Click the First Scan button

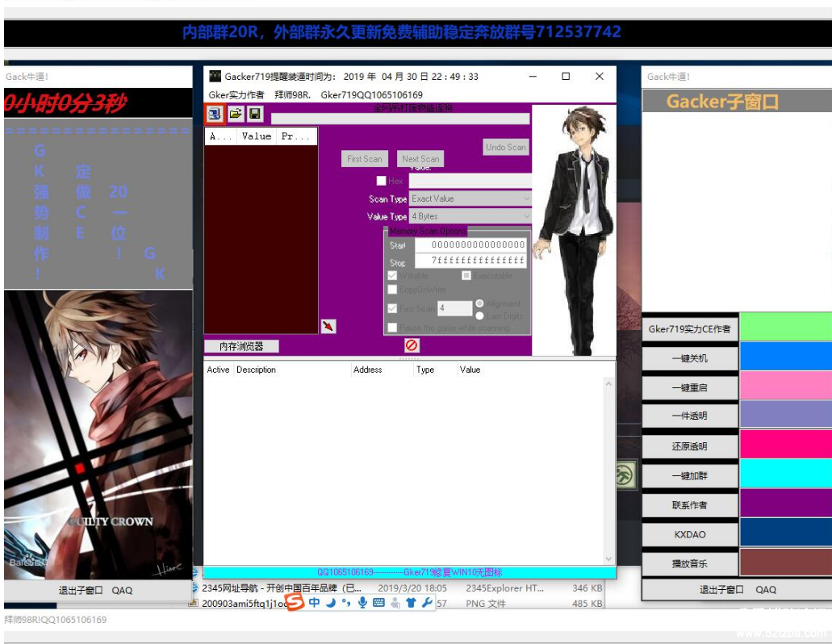[365, 159]
